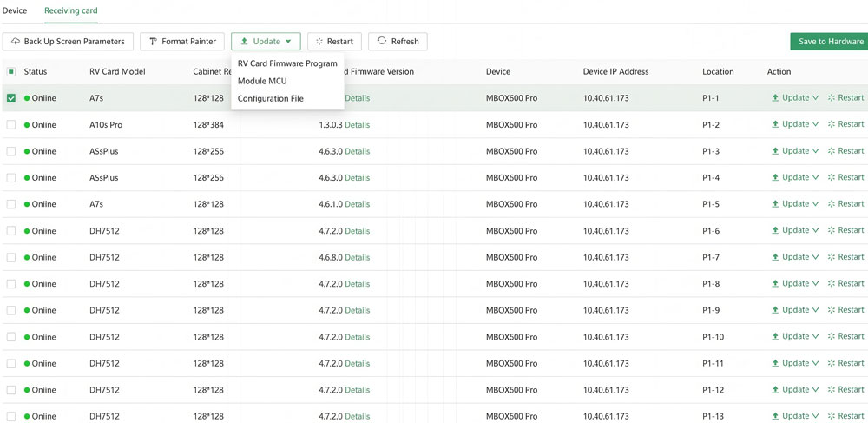Image resolution: width=868 pixels, height=423 pixels.
Task: Check the A10s Pro row checkbox
Action: click(11, 125)
